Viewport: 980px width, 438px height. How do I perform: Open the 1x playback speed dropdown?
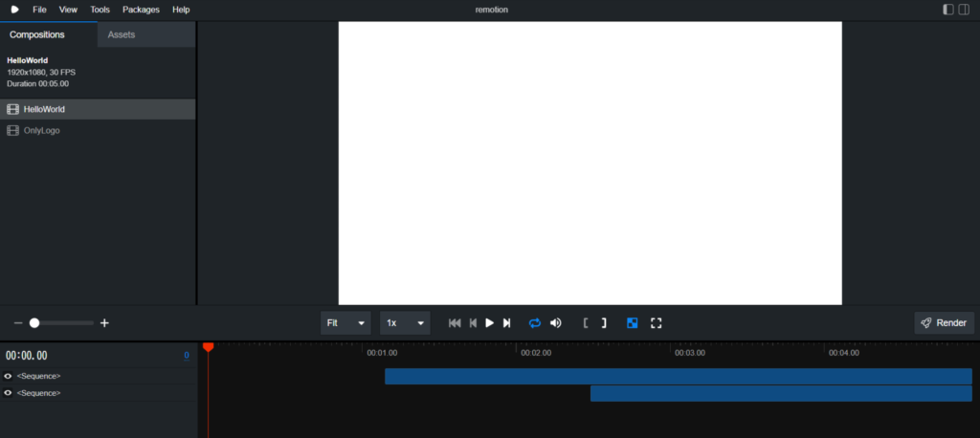(405, 323)
